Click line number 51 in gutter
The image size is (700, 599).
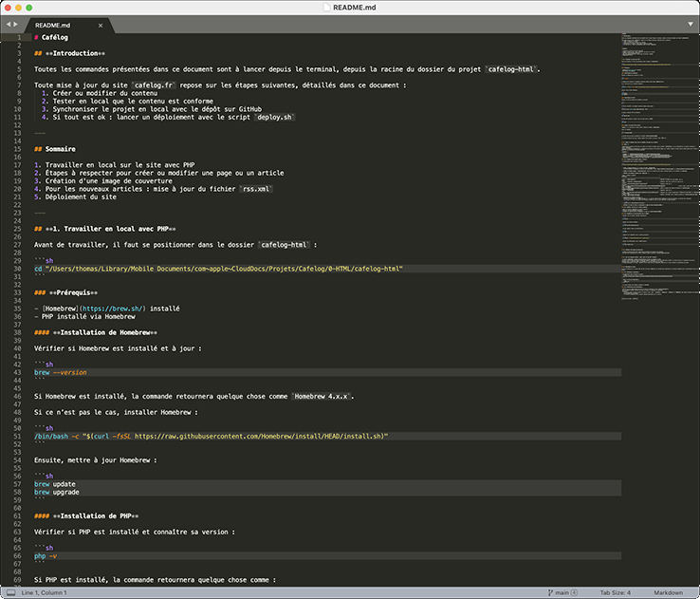17,437
